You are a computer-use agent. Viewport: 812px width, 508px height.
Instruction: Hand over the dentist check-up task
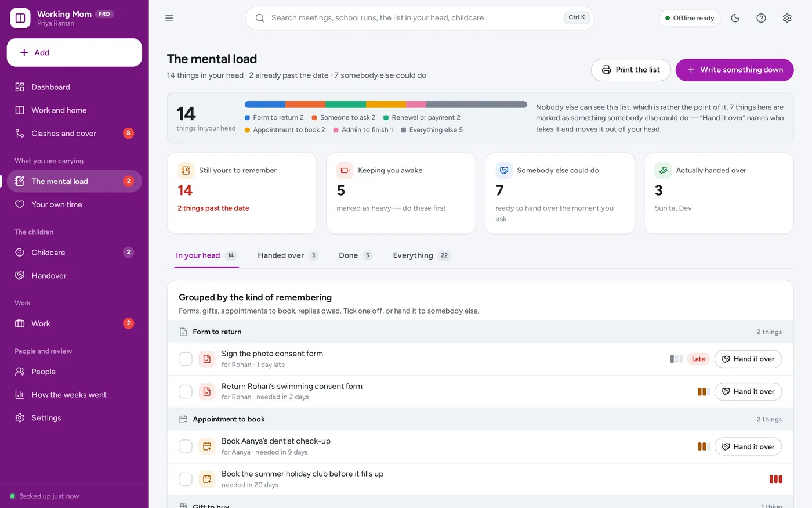click(x=748, y=446)
